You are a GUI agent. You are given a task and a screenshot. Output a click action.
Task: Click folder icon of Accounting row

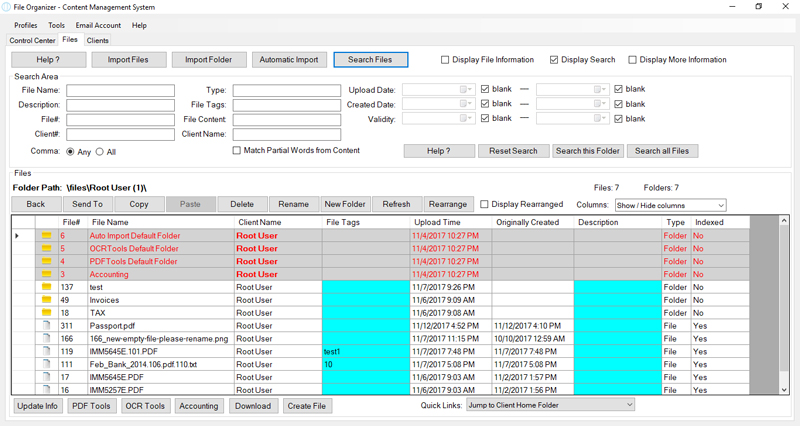point(46,274)
